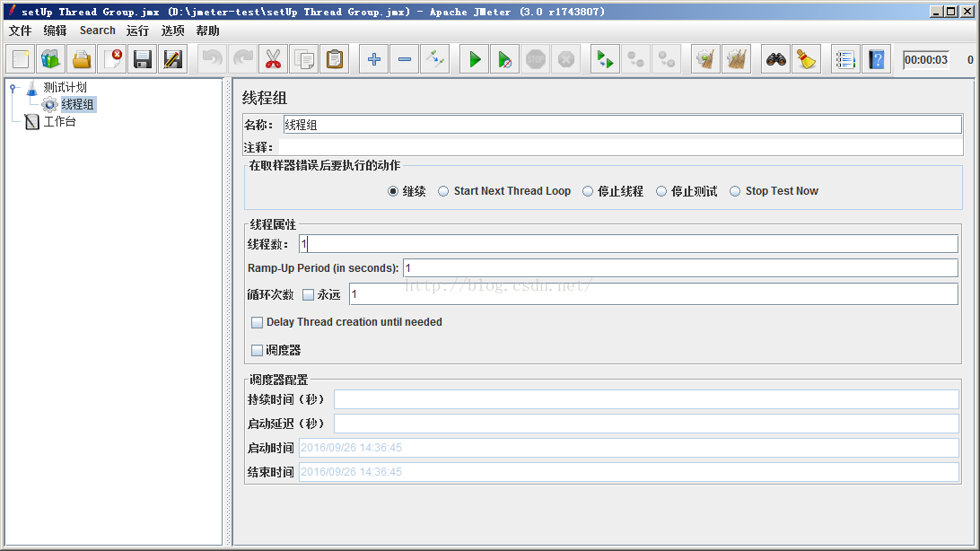Click the 持续时间 duration field
980x551 pixels.
646,399
